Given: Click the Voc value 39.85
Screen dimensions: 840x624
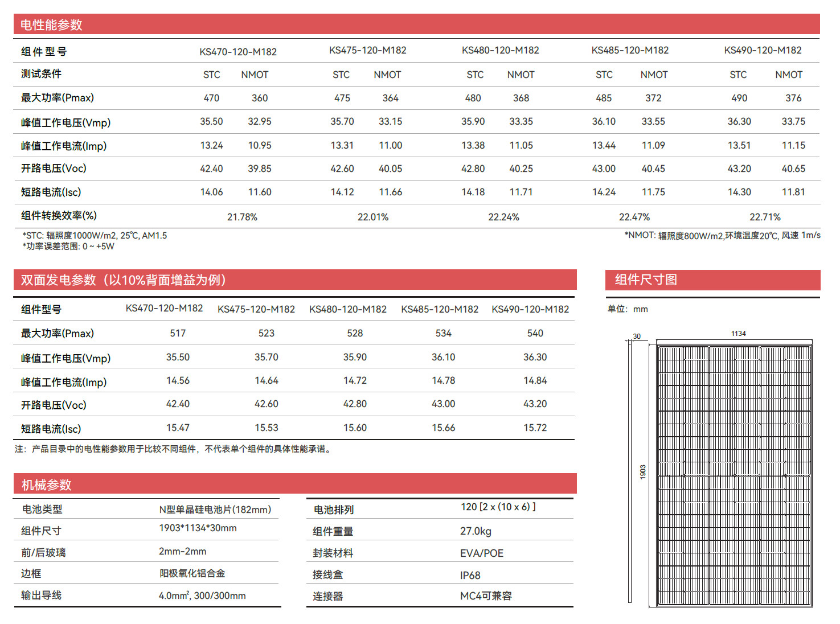Looking at the screenshot, I should pos(260,169).
